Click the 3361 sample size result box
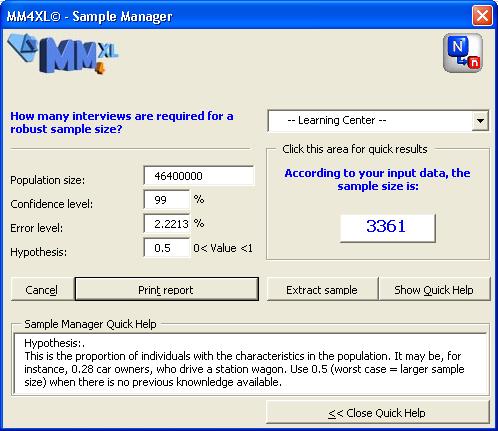This screenshot has width=498, height=431. tap(387, 227)
